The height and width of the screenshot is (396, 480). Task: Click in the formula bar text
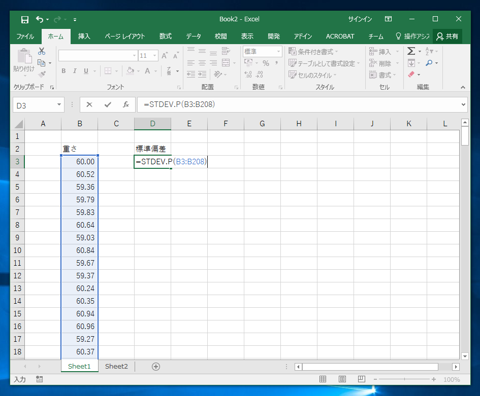[x=180, y=104]
